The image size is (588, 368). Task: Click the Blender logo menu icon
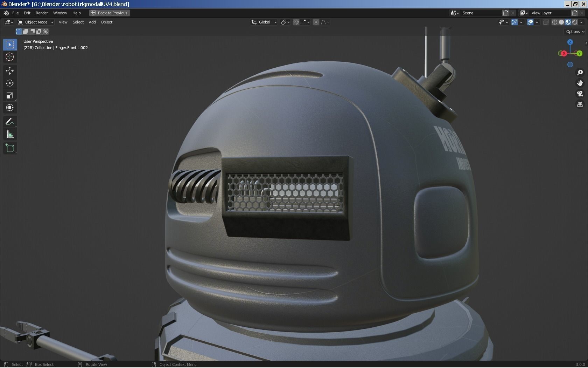point(6,13)
